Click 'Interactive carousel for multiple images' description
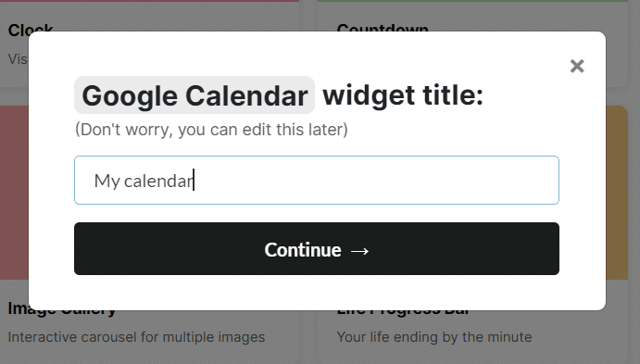Image resolution: width=640 pixels, height=364 pixels. pos(136,337)
